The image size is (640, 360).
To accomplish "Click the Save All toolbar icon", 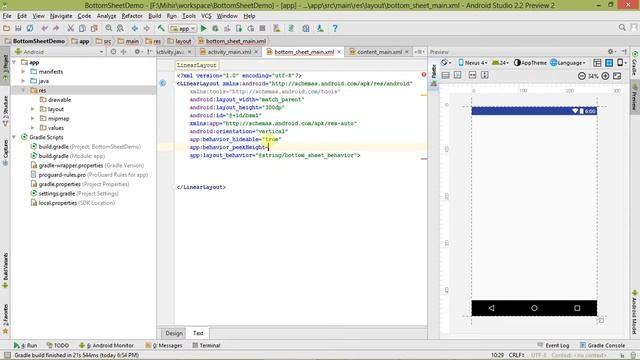I will (18, 28).
